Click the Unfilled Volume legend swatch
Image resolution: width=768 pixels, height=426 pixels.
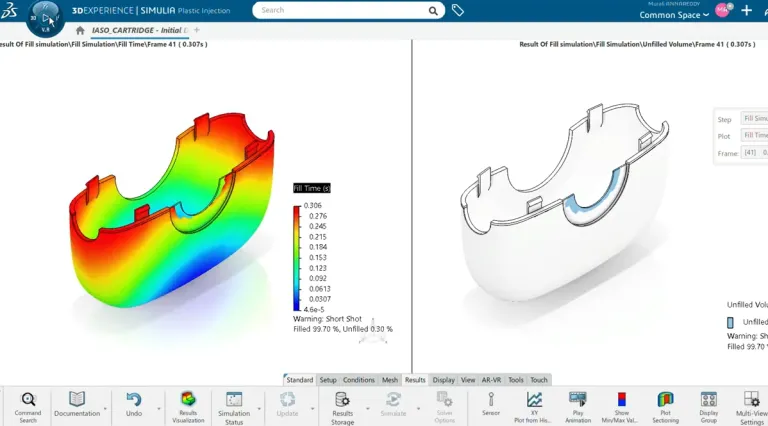[x=730, y=323]
